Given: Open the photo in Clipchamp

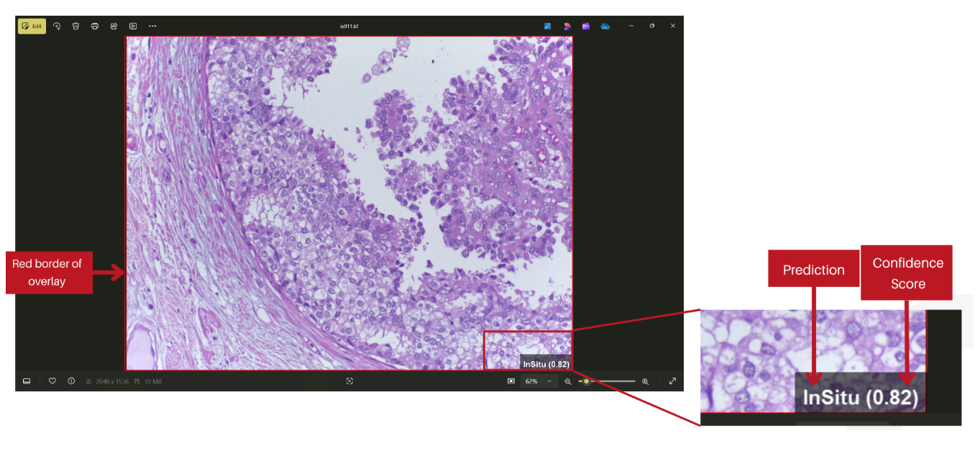Looking at the screenshot, I should click(586, 26).
